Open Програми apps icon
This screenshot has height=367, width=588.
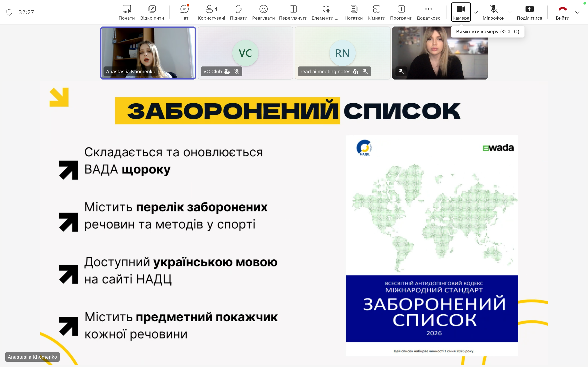(401, 12)
